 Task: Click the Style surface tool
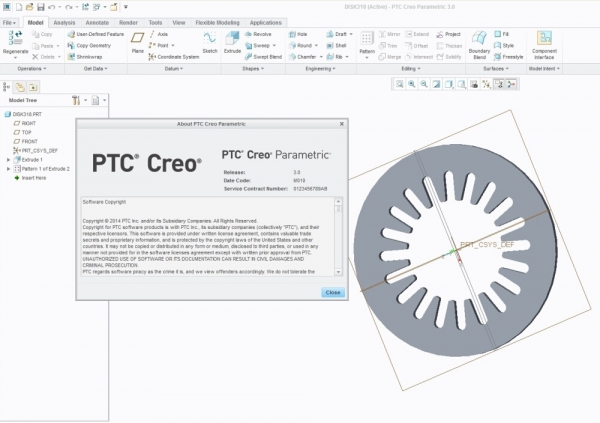tap(504, 46)
